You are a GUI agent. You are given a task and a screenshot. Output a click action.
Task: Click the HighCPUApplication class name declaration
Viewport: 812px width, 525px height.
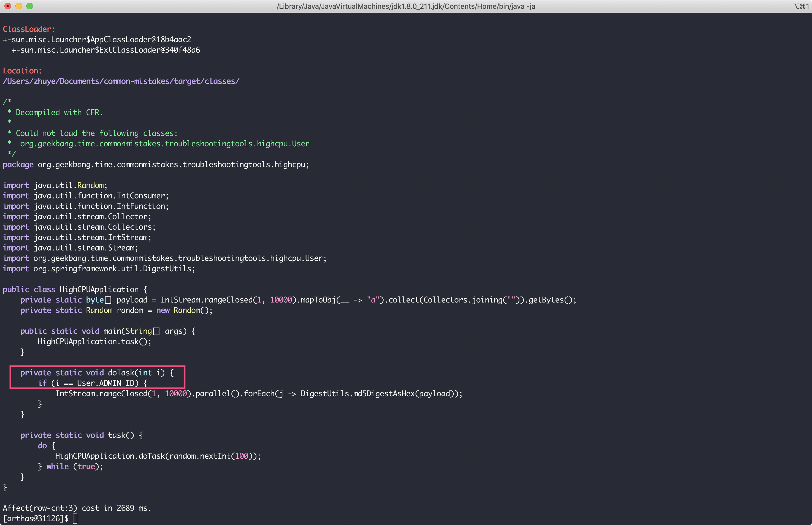[x=99, y=289]
